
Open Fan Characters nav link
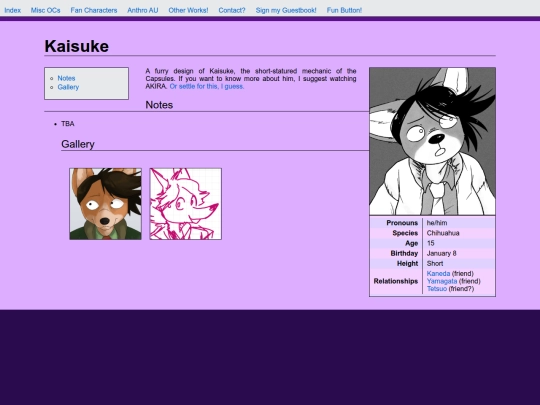[x=94, y=10]
